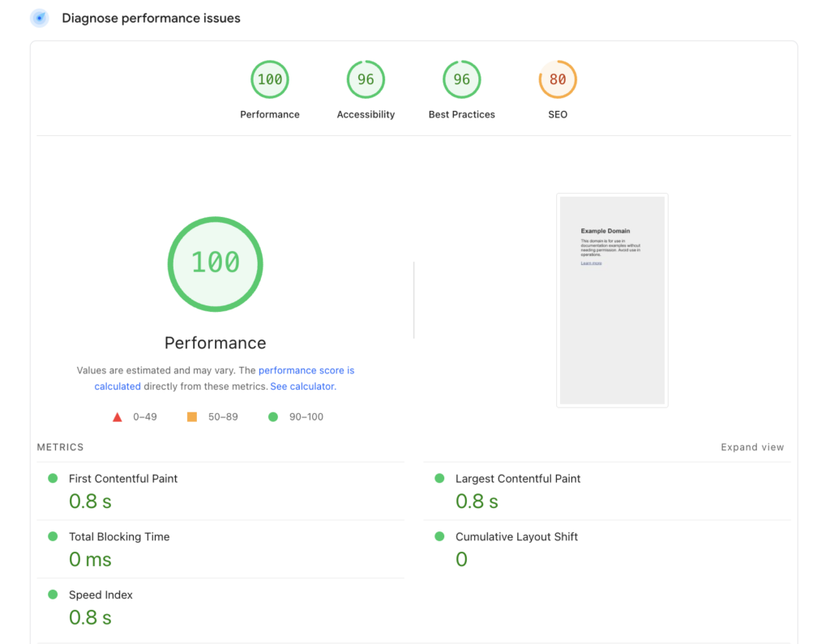
Task: Expand the Cumulative Layout Shift metric
Action: [516, 537]
